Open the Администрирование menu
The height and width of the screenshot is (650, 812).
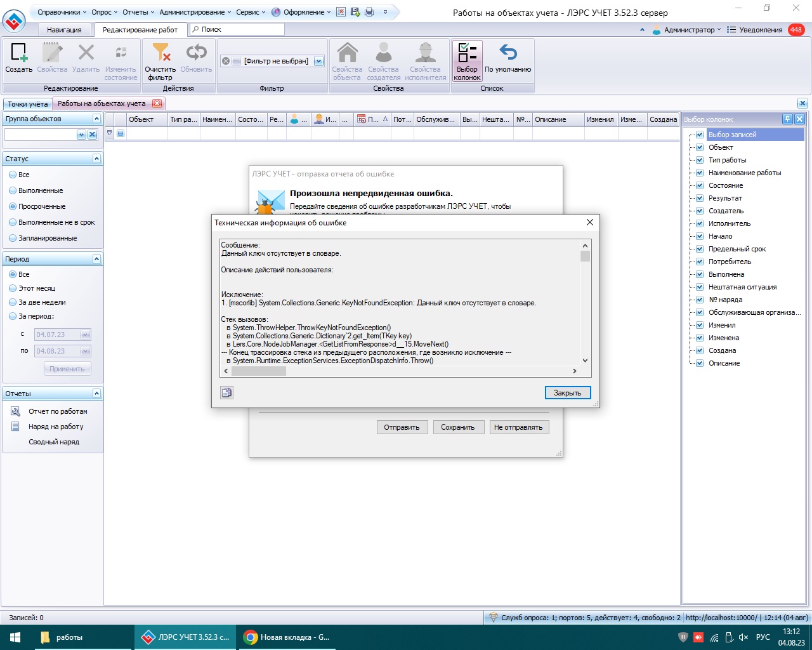(x=195, y=12)
